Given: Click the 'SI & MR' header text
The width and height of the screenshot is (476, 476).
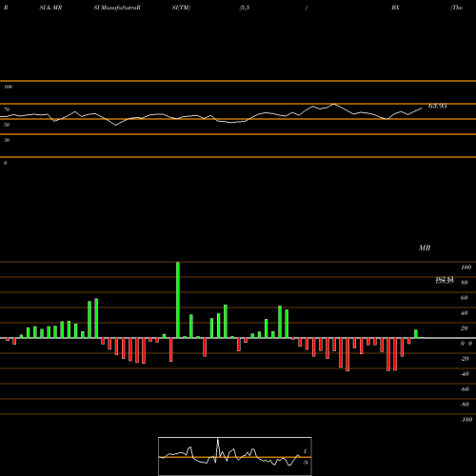Looking at the screenshot, I should pos(50,8).
